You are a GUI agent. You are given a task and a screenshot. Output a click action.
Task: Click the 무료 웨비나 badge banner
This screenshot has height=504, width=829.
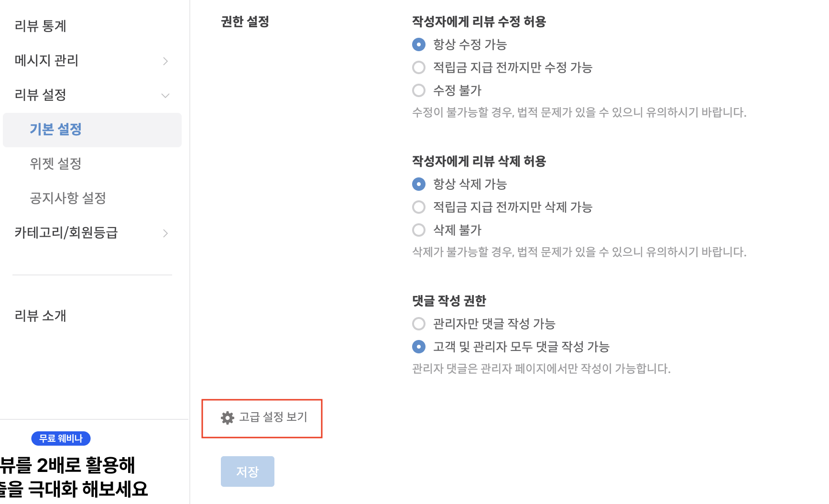(x=61, y=438)
